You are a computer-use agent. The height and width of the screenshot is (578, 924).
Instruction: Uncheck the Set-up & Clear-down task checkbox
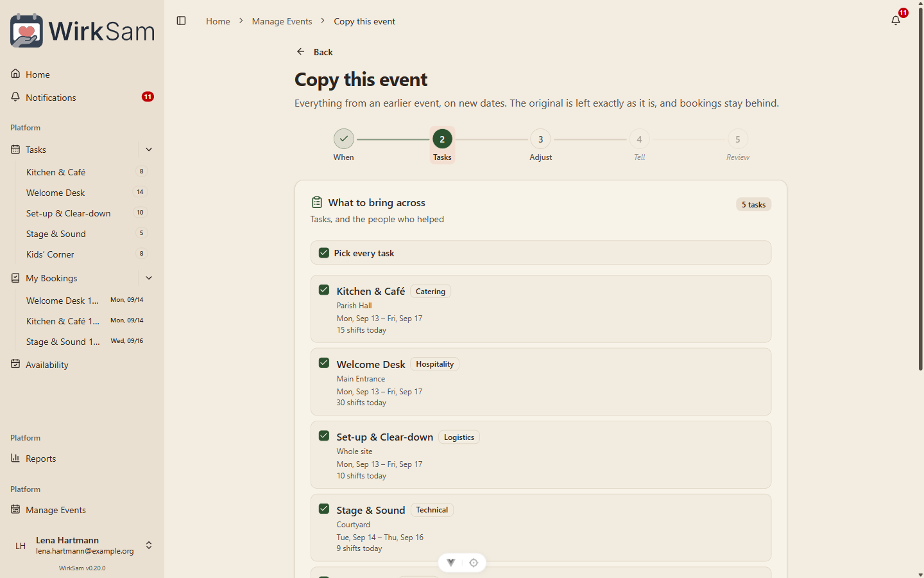coord(324,435)
